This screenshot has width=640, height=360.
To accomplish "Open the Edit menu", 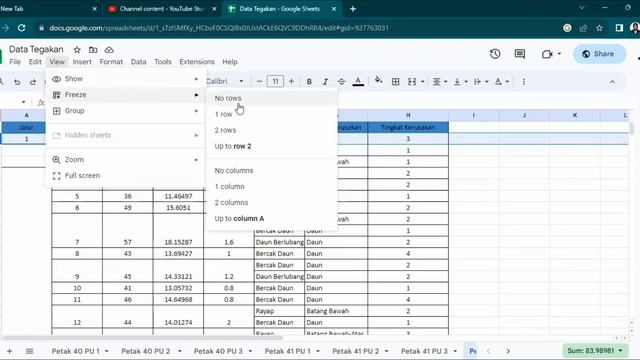I will click(35, 62).
